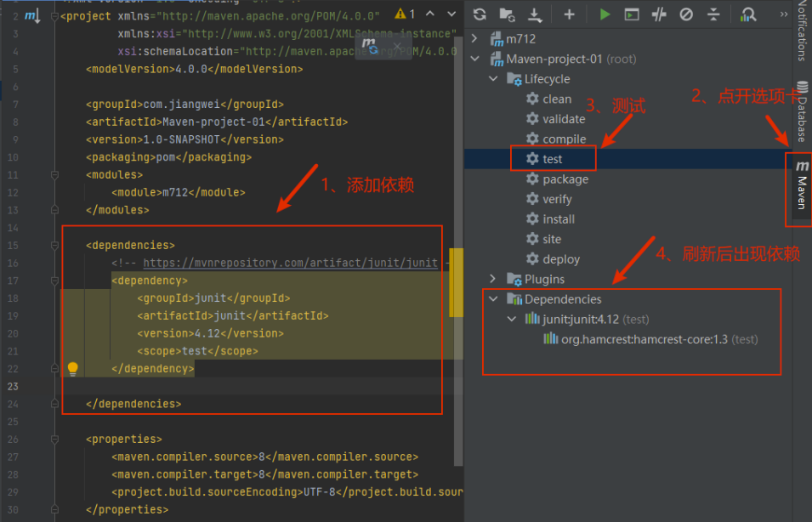Click Maven gutter icon on line 2
This screenshot has width=812, height=522.
click(x=32, y=16)
